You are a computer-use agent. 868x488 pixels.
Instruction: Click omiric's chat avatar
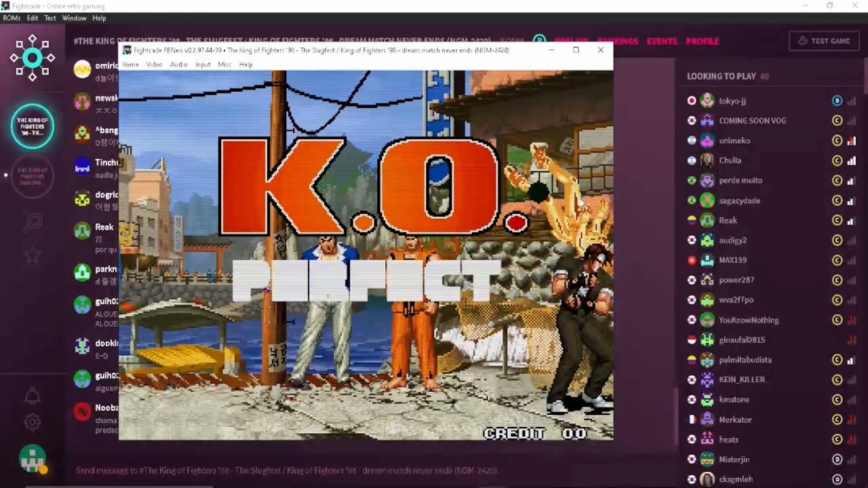[x=82, y=69]
